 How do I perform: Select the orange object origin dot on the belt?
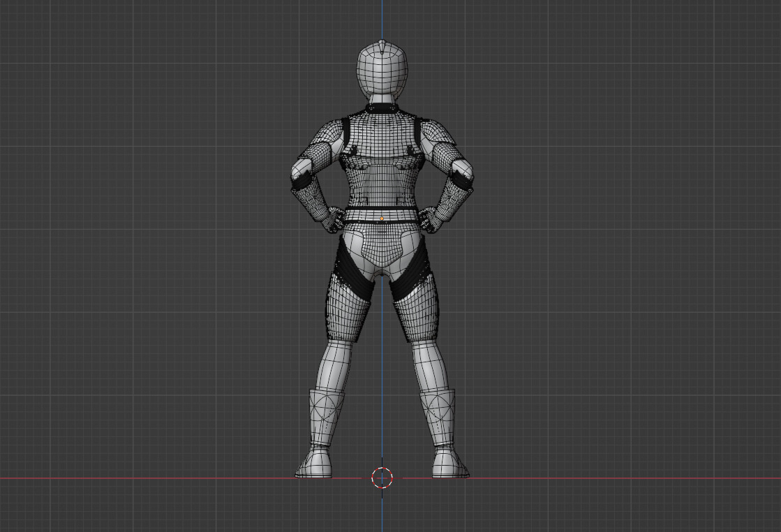382,219
